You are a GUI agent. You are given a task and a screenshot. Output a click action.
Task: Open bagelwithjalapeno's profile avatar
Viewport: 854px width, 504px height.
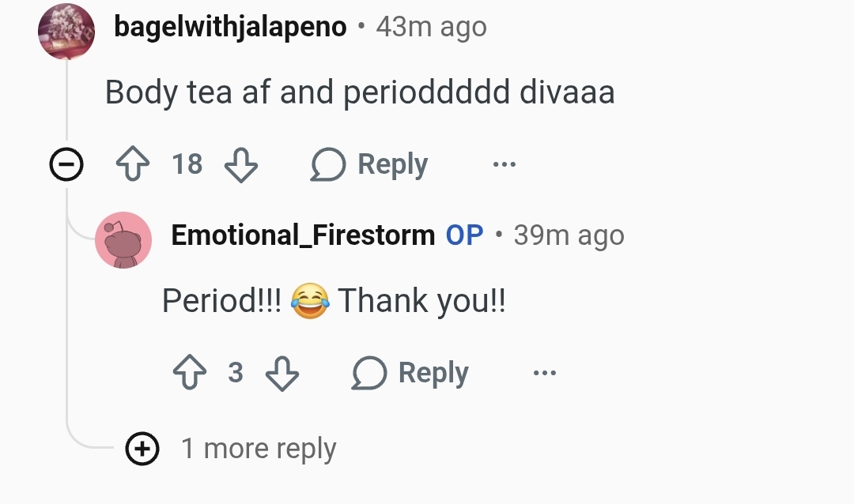(66, 31)
